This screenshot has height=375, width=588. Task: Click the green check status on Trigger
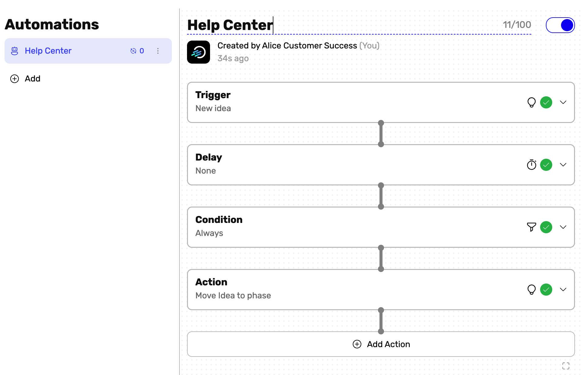pyautogui.click(x=546, y=102)
